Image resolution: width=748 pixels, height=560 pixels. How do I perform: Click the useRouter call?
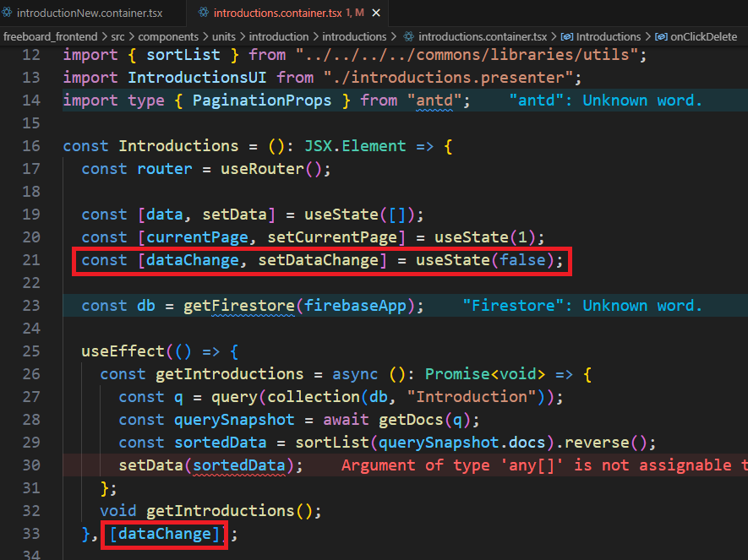click(x=262, y=169)
